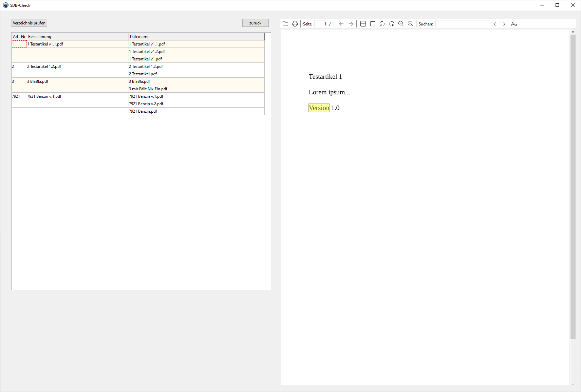The height and width of the screenshot is (392, 581).
Task: Go to next page with right arrow
Action: point(351,24)
